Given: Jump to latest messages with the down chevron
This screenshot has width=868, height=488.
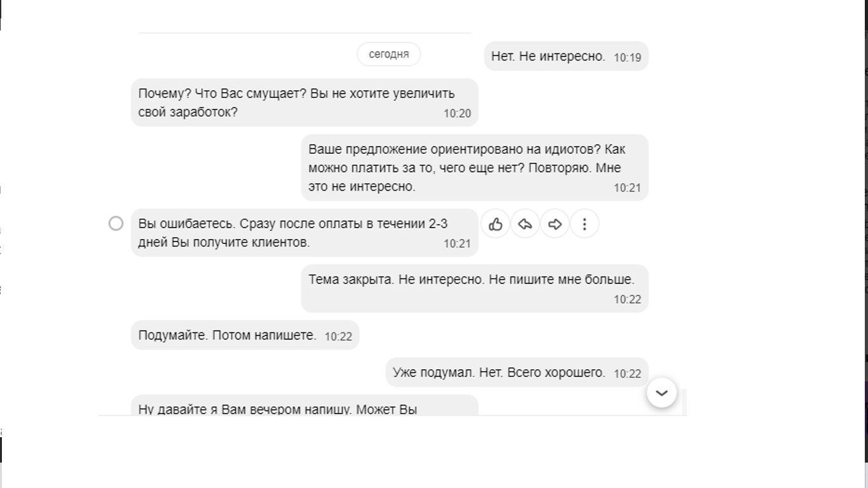Looking at the screenshot, I should (x=661, y=393).
